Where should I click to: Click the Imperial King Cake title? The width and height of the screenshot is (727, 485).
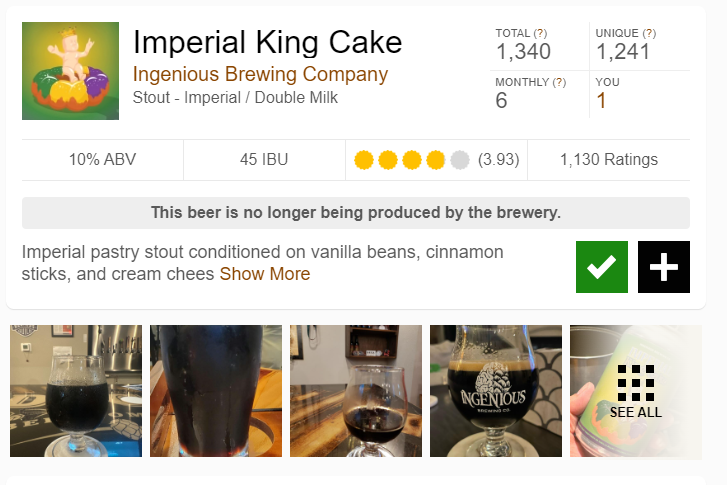(x=267, y=43)
